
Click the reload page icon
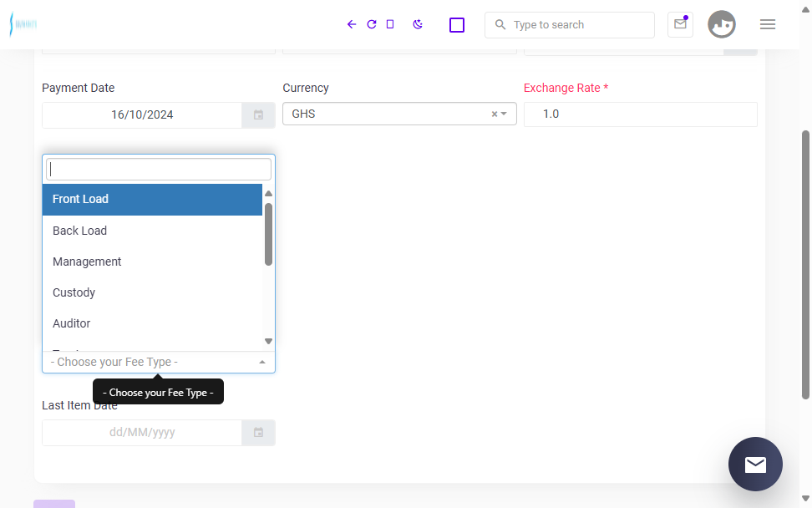(x=371, y=24)
